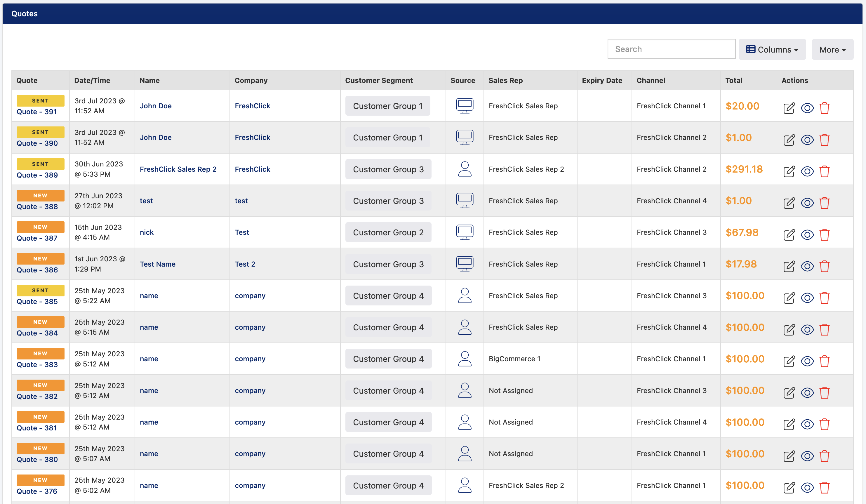Open the nick customer name link
This screenshot has height=504, width=866.
click(147, 232)
